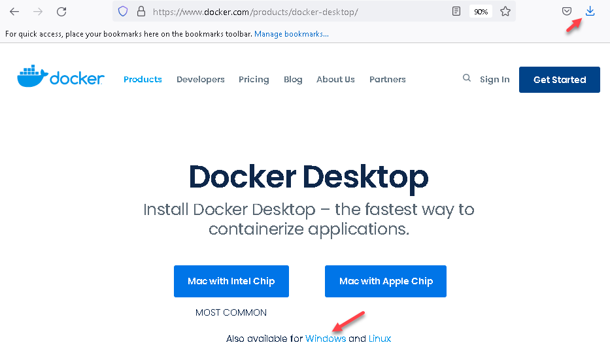This screenshot has height=364, width=610.
Task: Go to the Pricing page
Action: (254, 79)
